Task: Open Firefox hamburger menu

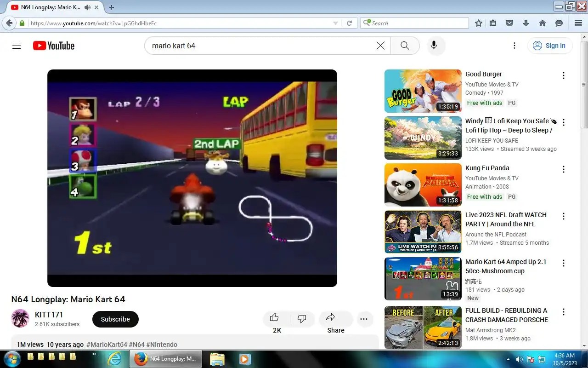Action: (x=578, y=23)
